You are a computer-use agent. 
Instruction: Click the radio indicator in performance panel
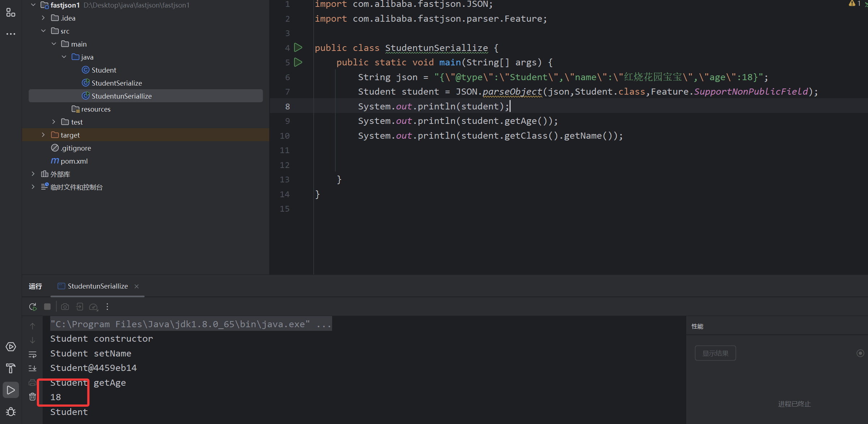pos(860,353)
